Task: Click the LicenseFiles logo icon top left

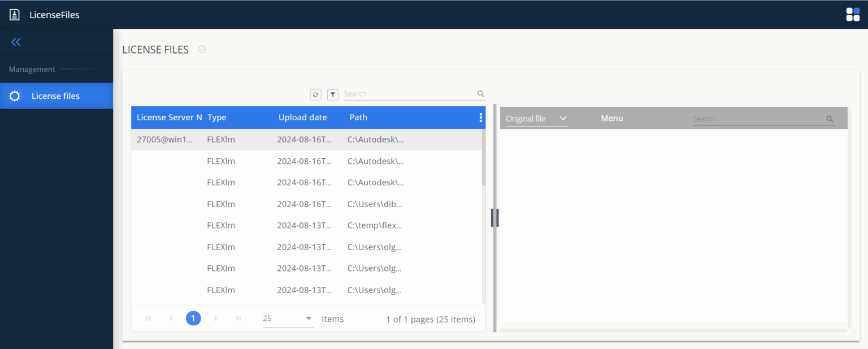Action: click(x=14, y=14)
